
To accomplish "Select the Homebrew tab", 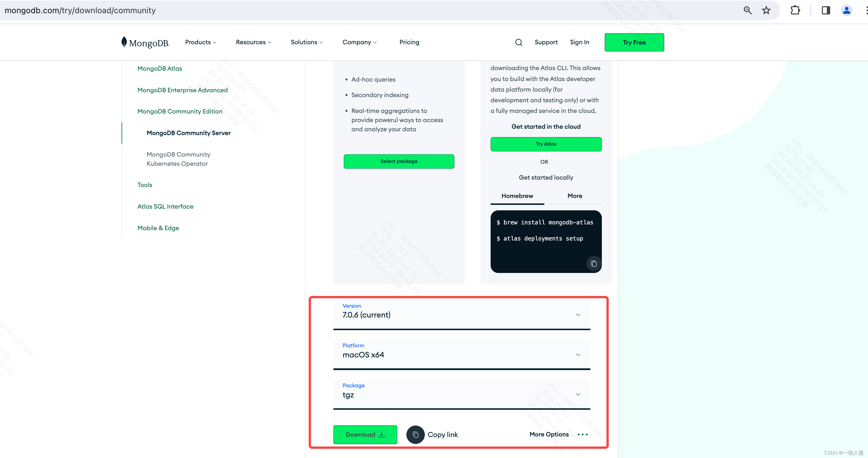I will (517, 196).
